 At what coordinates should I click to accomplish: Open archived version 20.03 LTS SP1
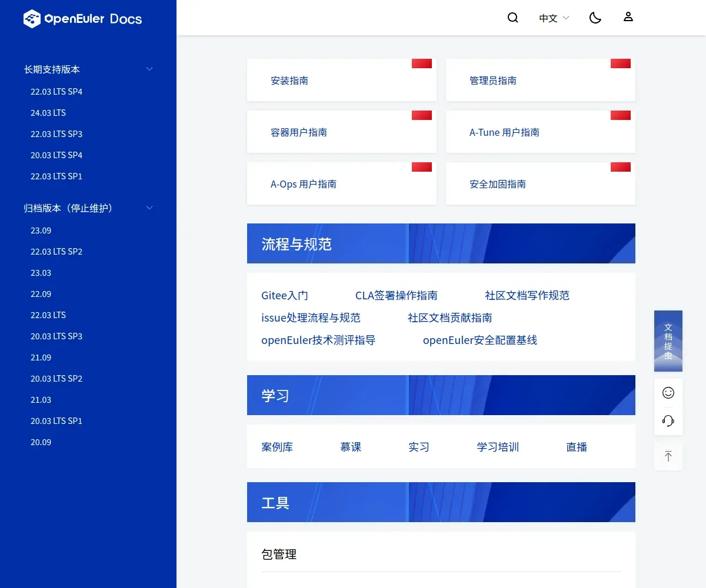(x=56, y=421)
